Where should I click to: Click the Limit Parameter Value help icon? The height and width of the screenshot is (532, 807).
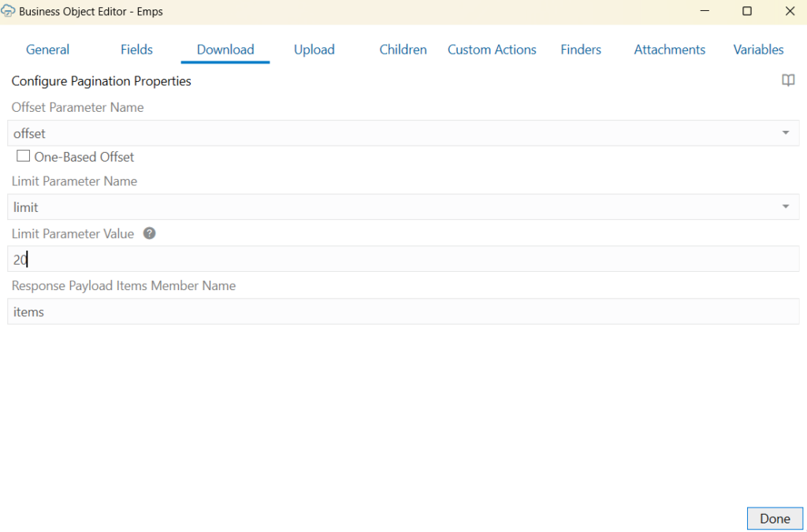[x=149, y=233]
